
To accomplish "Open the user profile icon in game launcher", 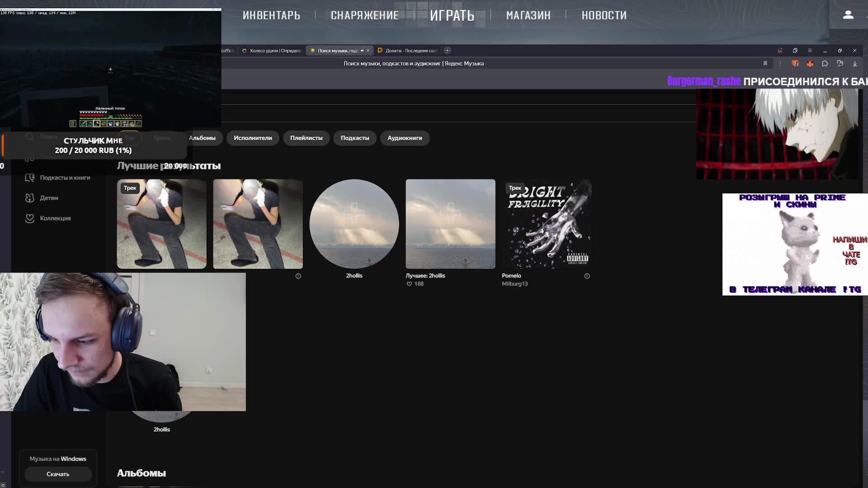I will (848, 15).
